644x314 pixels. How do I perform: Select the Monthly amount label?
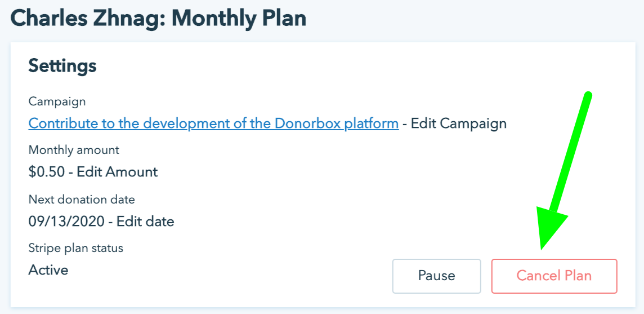pos(74,151)
